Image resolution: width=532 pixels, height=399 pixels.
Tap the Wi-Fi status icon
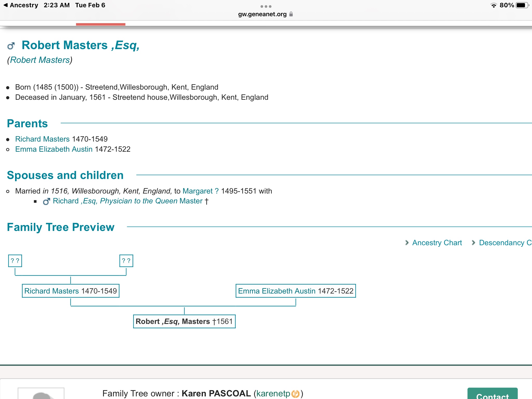493,5
